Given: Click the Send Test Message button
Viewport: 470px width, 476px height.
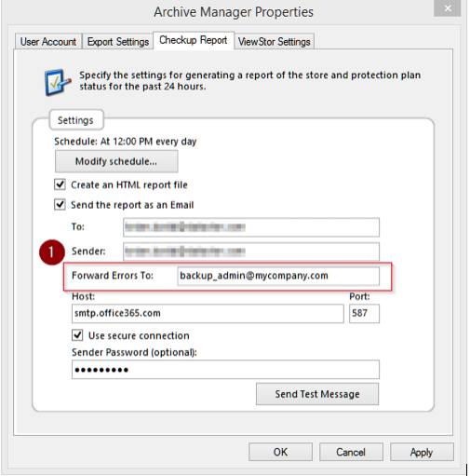Looking at the screenshot, I should (x=317, y=394).
